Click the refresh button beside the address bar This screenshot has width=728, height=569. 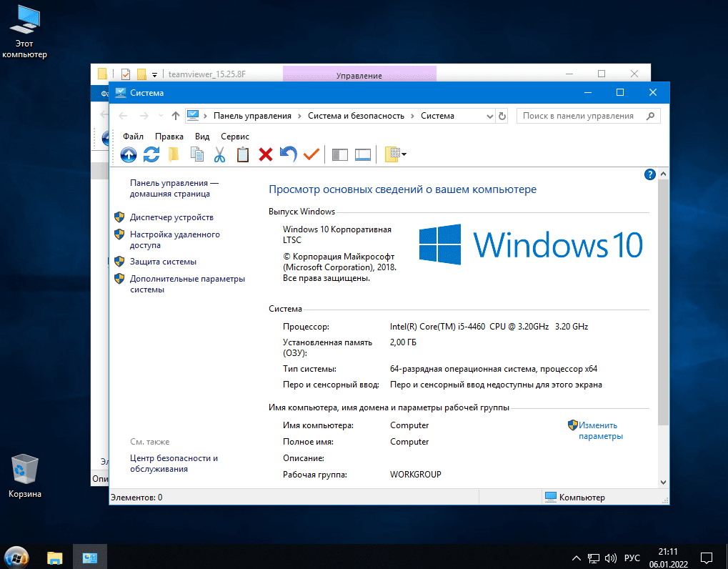pyautogui.click(x=502, y=116)
